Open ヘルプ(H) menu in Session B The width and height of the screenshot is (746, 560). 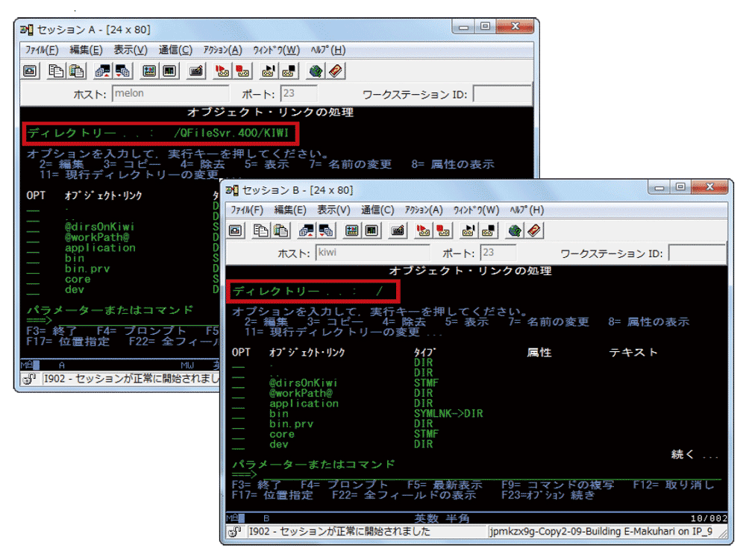pyautogui.click(x=527, y=210)
